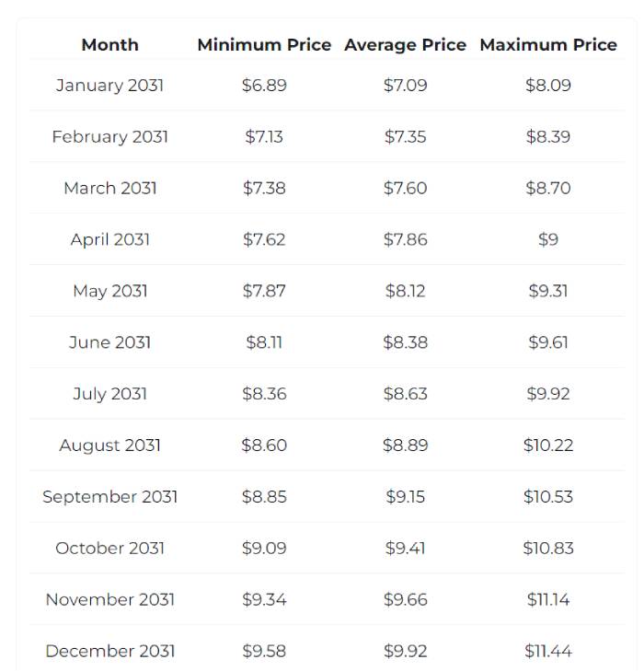Click November 2031 average price $9.66
Viewport: 644px width, 671px height.
click(405, 600)
